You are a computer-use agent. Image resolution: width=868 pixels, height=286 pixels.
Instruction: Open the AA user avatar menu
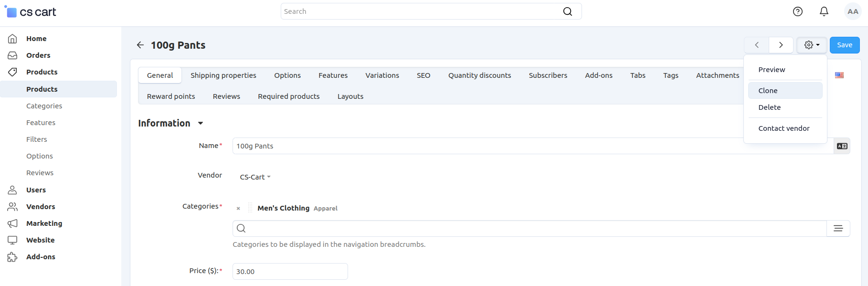click(853, 11)
